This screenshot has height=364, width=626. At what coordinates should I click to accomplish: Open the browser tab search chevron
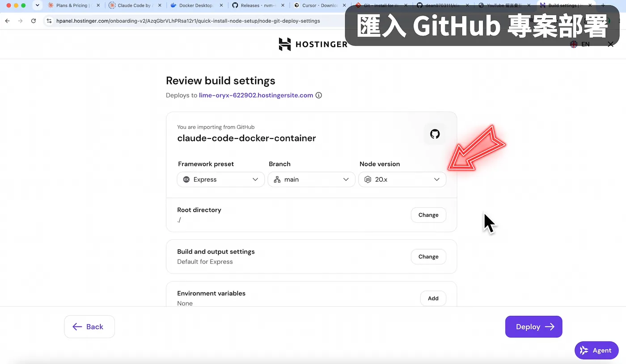[38, 6]
